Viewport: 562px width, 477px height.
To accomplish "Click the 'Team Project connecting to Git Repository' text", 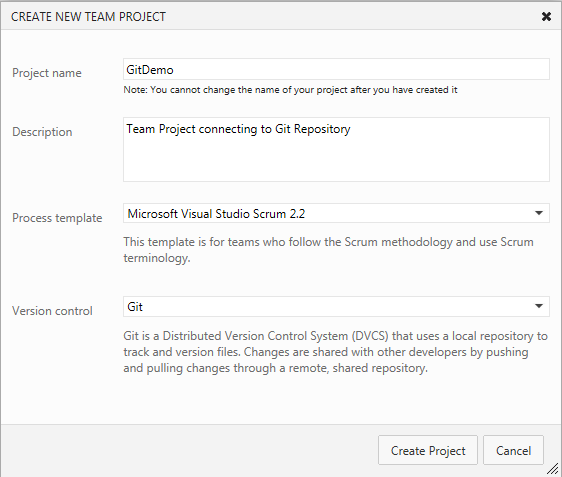I will click(x=238, y=129).
